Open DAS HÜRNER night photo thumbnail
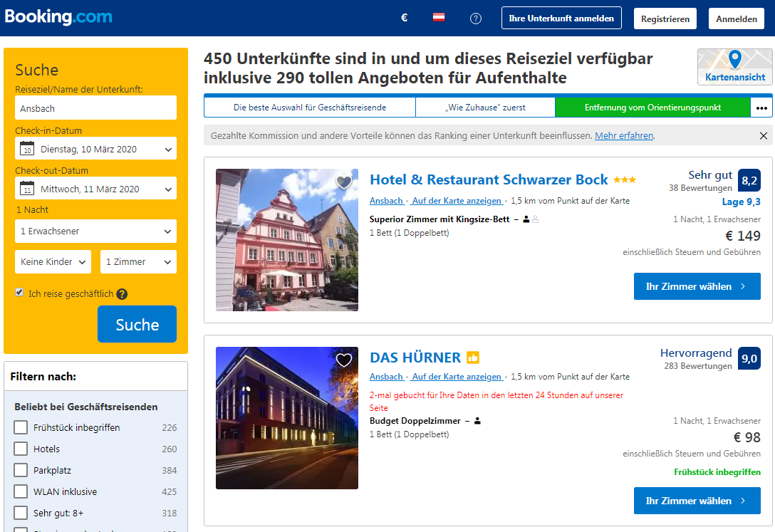The width and height of the screenshot is (775, 532). (287, 418)
